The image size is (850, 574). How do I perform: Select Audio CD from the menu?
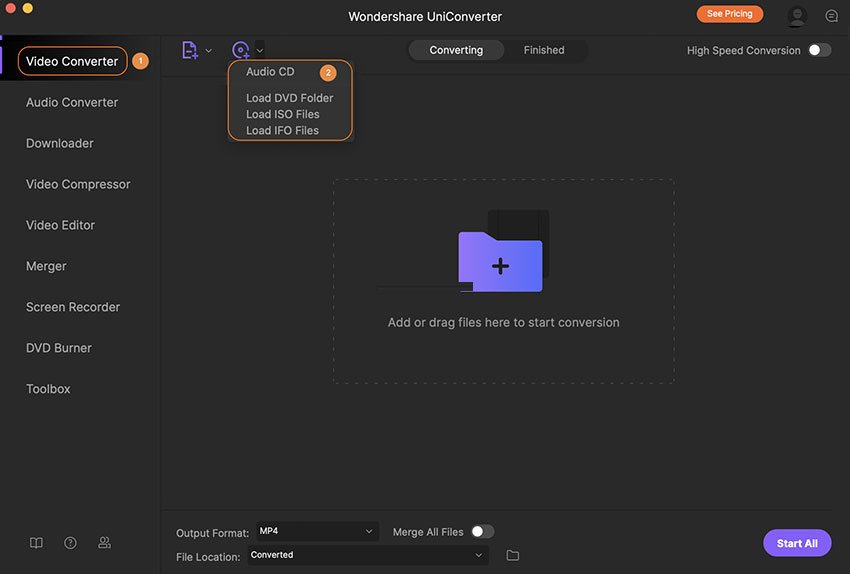pyautogui.click(x=270, y=72)
